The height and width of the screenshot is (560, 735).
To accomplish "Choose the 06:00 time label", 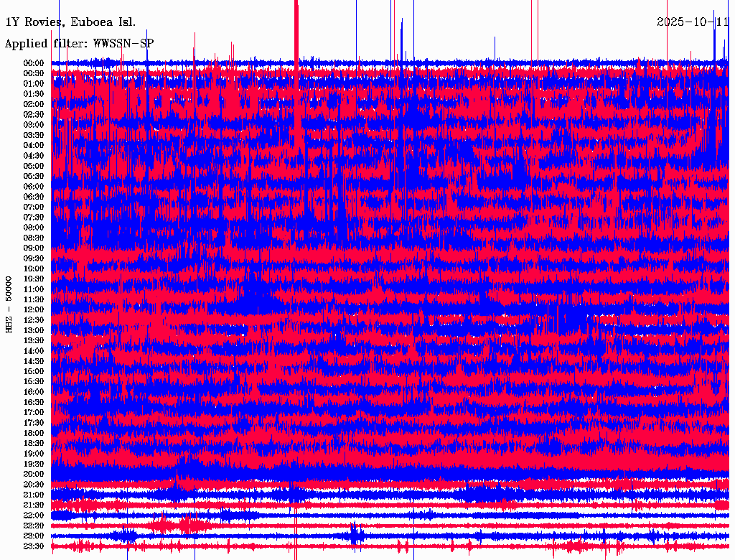I will [x=34, y=187].
